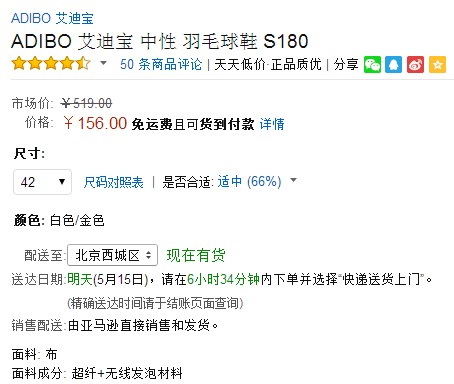Open the star rating breakdown arrow
Viewport: 454px width, 384px height.
point(103,63)
